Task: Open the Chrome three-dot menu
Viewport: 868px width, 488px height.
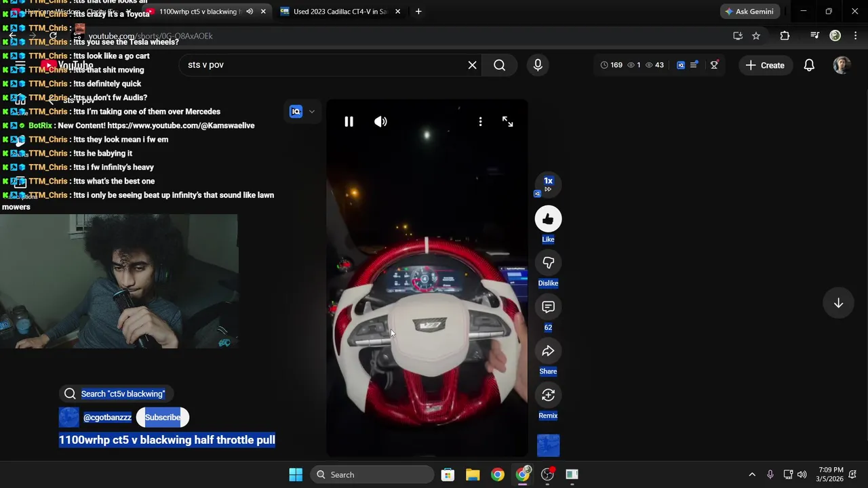Action: [855, 36]
